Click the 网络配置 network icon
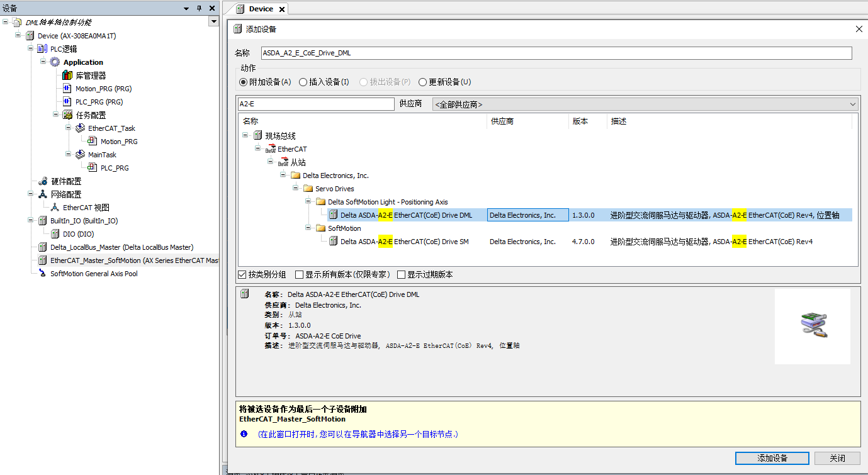 [x=43, y=194]
